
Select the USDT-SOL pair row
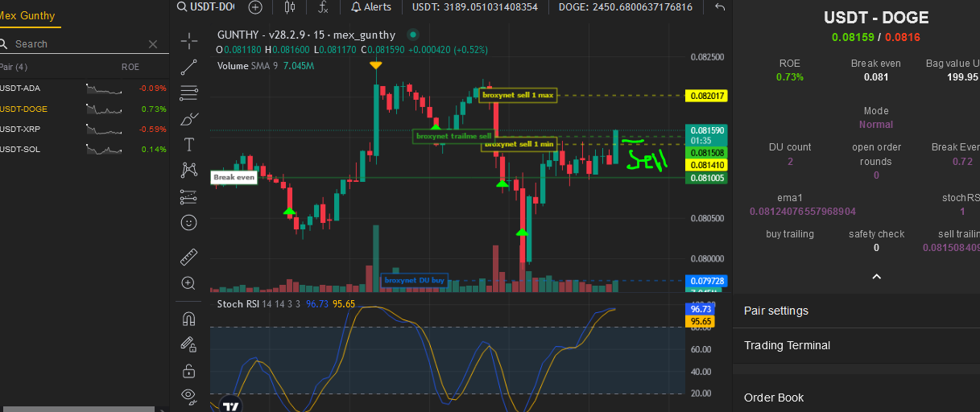click(84, 149)
